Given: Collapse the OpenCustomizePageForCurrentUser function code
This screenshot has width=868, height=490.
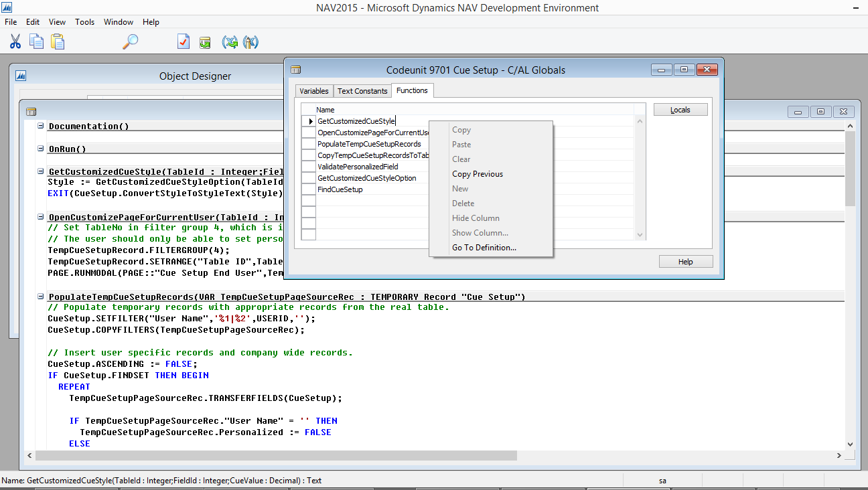Looking at the screenshot, I should click(x=41, y=217).
